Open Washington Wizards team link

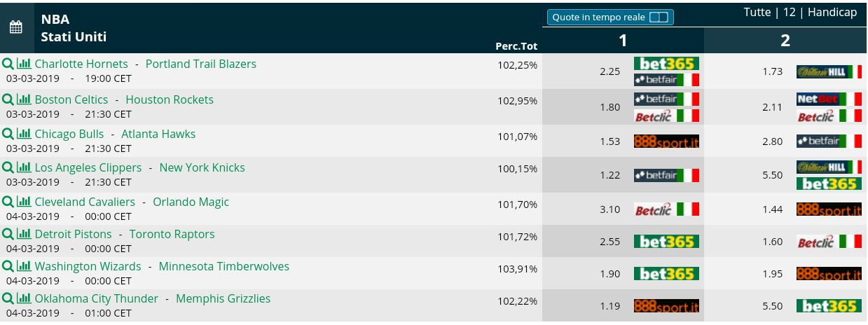pos(88,266)
